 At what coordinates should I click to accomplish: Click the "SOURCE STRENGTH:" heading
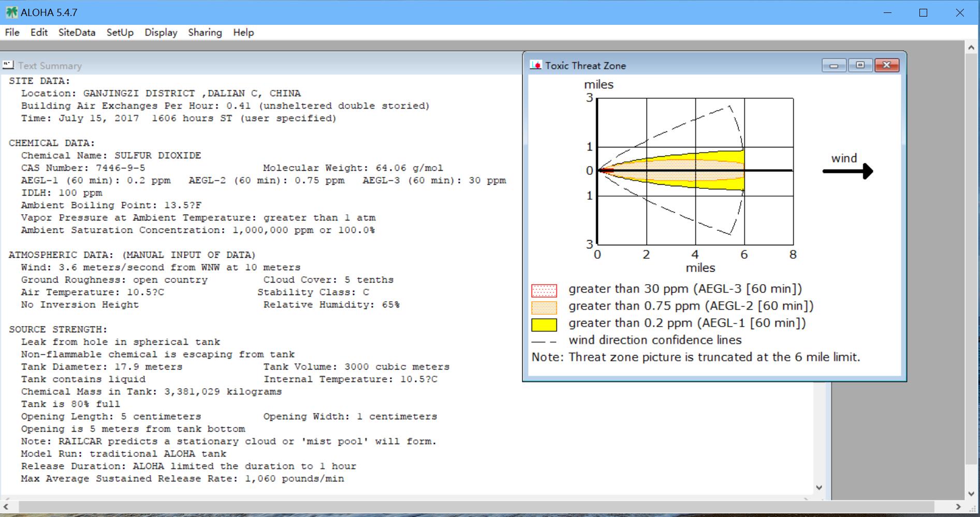58,330
